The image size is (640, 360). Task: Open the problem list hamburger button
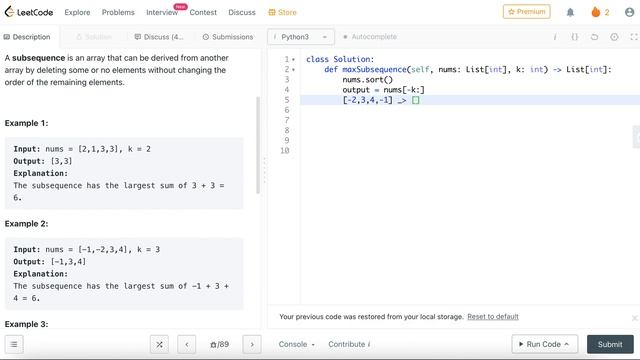14,344
